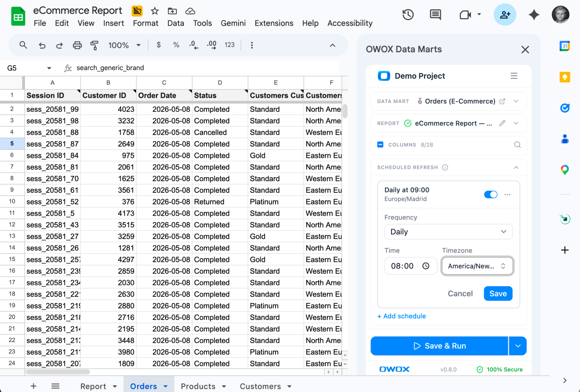This screenshot has height=392, width=580.
Task: Decrease decimal places
Action: pyautogui.click(x=193, y=45)
